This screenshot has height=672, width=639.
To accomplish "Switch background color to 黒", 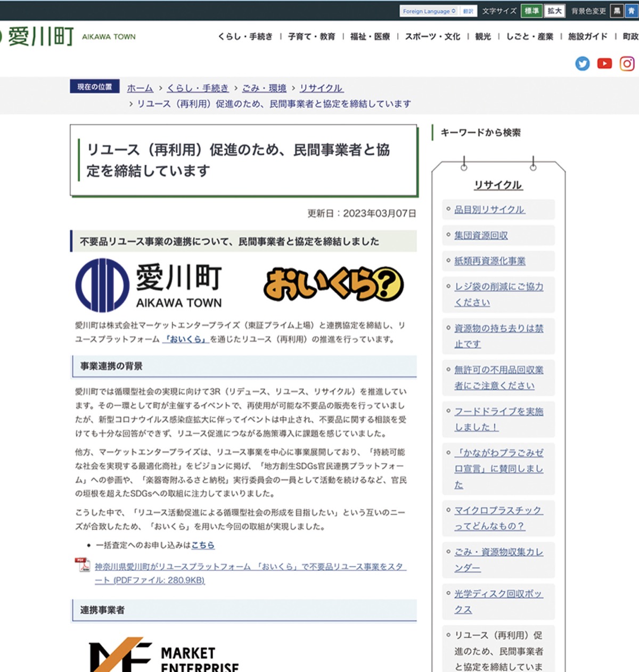I will pos(617,11).
